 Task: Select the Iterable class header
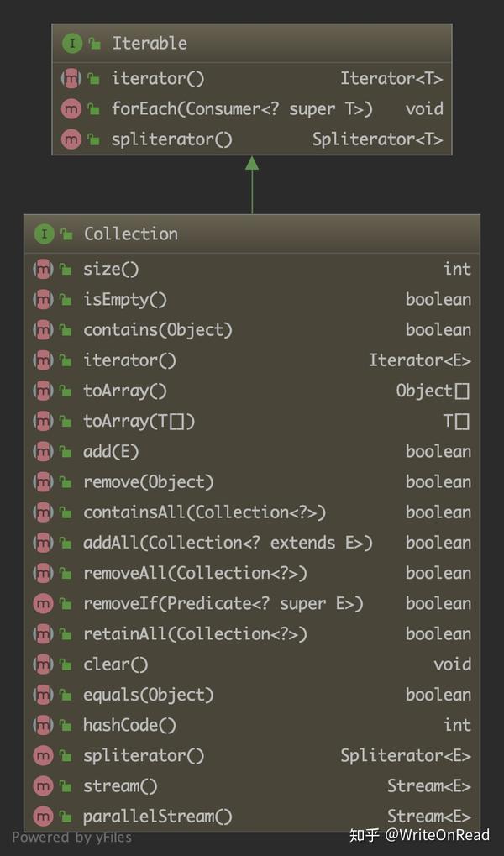point(252,44)
